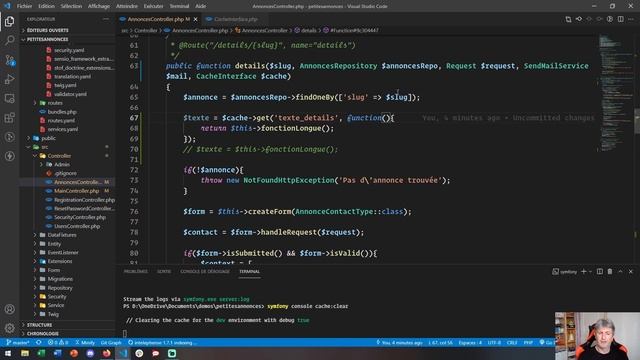Viewport: 640px width, 360px height.
Task: Click the split editor right icon
Action: click(620, 19)
